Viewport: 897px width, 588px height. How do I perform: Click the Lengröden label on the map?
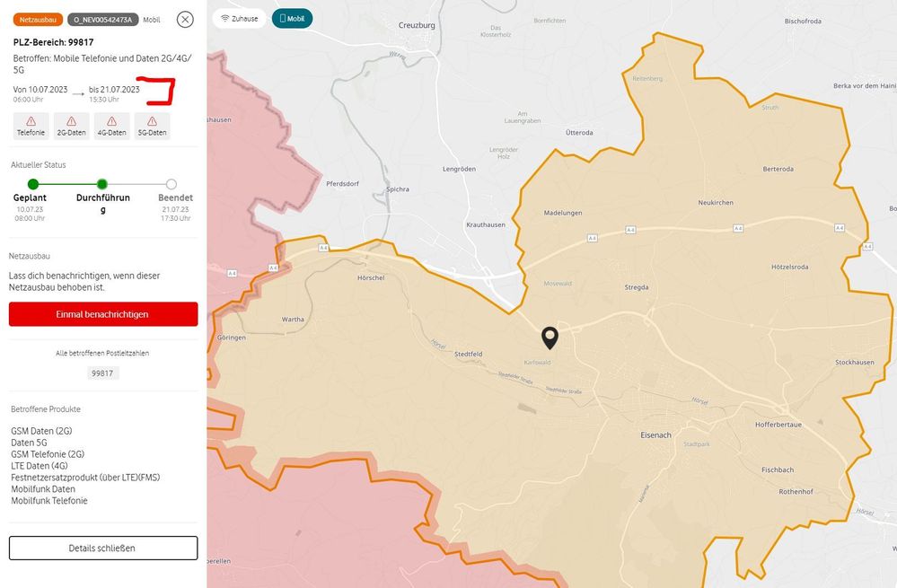pyautogui.click(x=459, y=169)
